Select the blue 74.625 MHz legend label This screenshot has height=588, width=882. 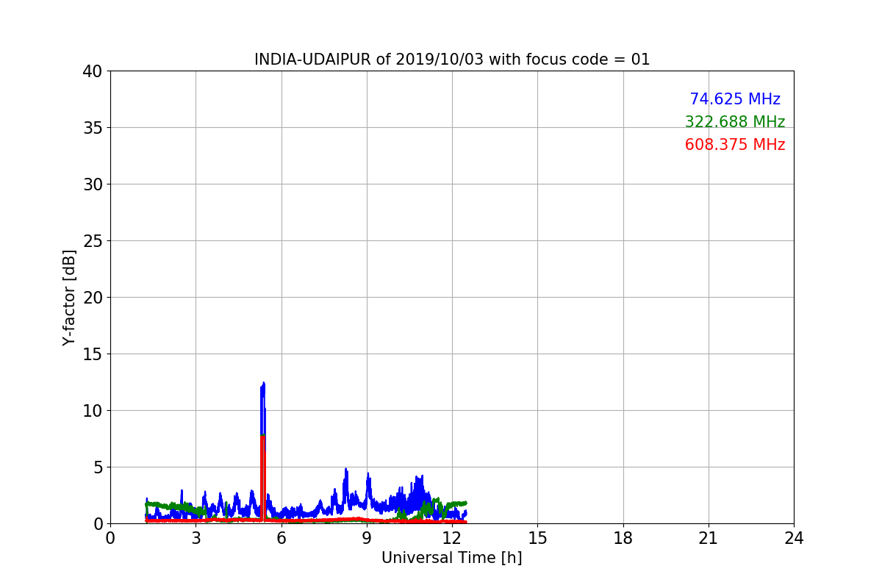(735, 99)
